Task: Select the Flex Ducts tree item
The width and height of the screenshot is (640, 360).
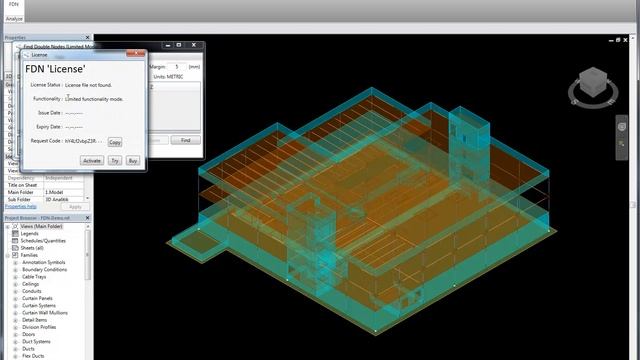Action: pyautogui.click(x=33, y=356)
